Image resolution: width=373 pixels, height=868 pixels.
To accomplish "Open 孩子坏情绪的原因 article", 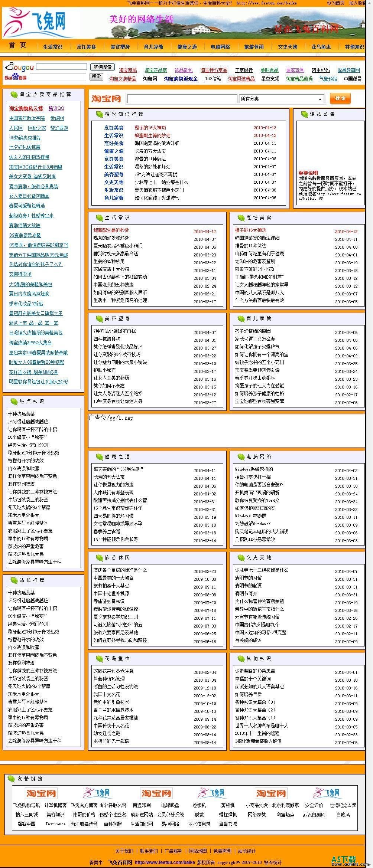I will click(x=253, y=331).
